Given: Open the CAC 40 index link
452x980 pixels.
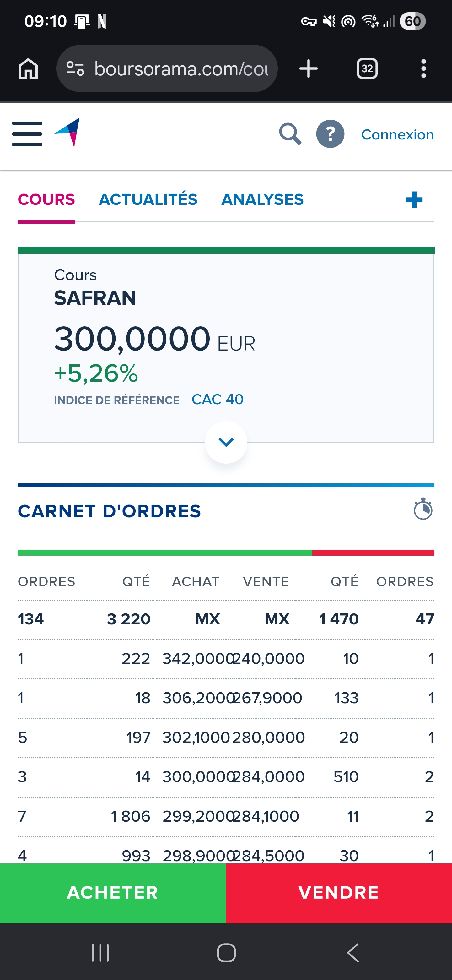Looking at the screenshot, I should 218,400.
